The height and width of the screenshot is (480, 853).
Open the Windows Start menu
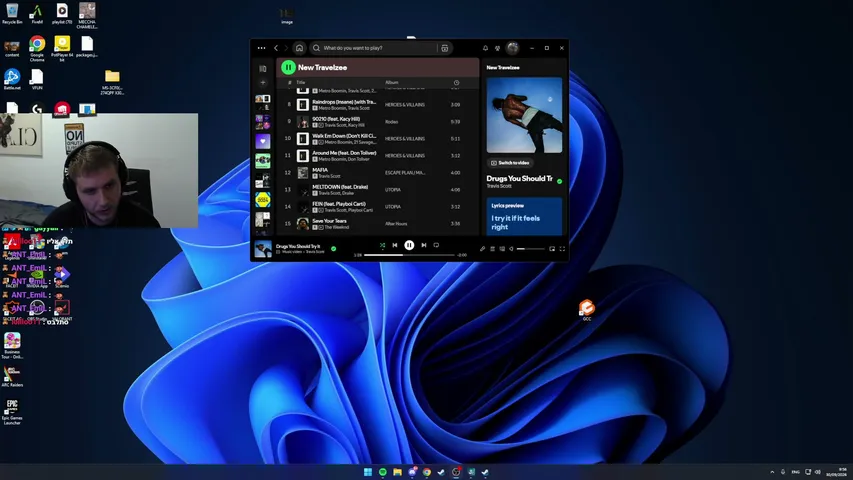point(368,472)
